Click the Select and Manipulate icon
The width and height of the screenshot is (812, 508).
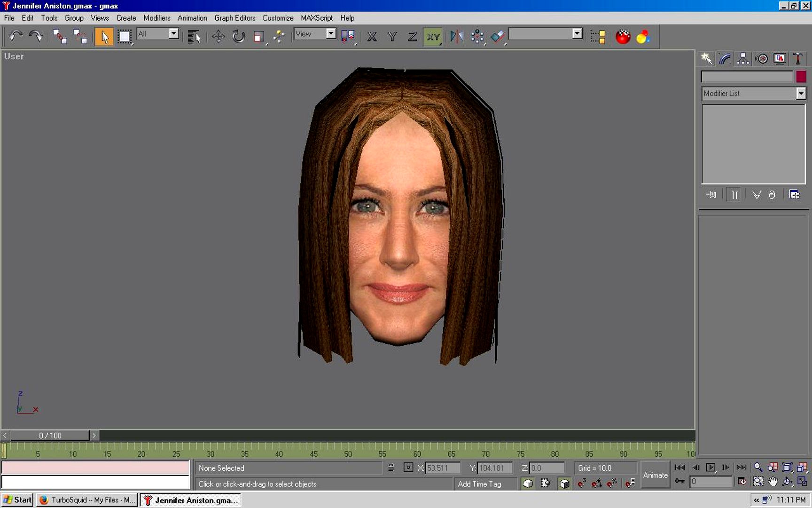279,36
